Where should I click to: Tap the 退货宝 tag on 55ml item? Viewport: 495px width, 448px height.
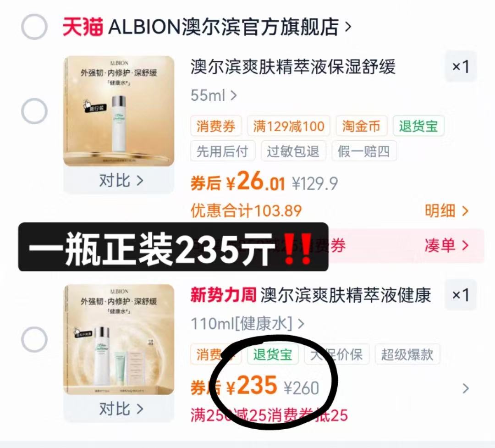click(x=418, y=126)
